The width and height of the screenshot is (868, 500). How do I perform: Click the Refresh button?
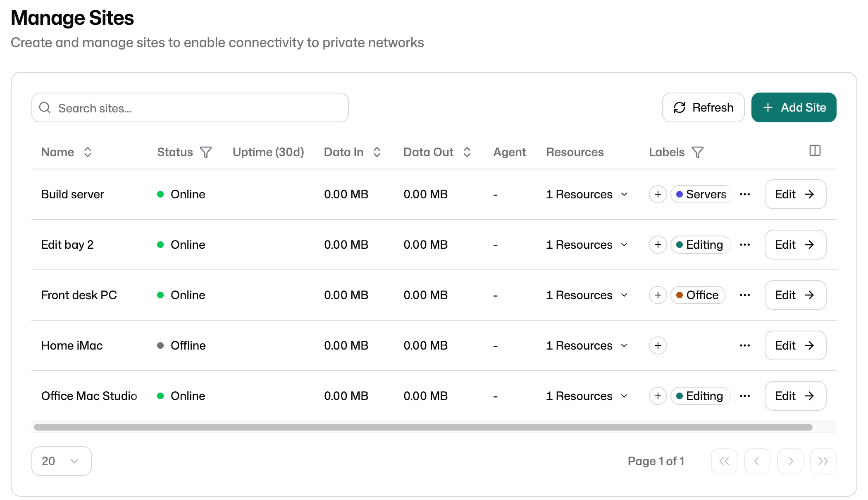703,107
